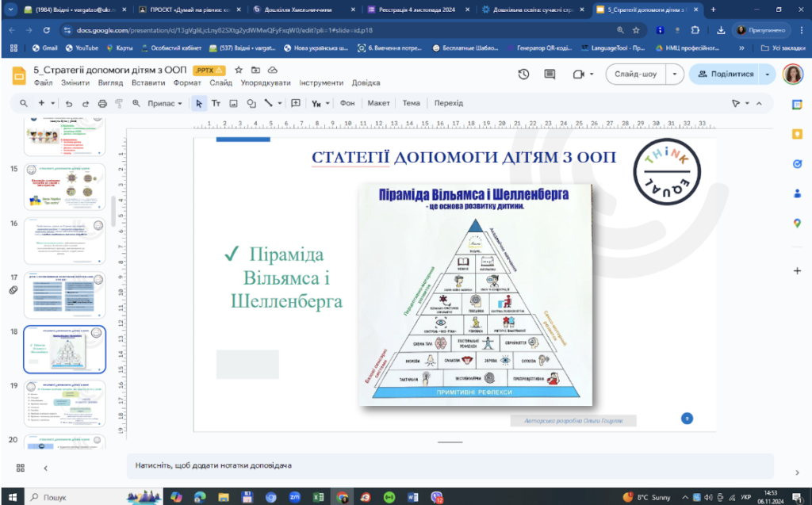Expand the Слайд-шоу dropdown arrow
Screen dimensions: 812x505
pyautogui.click(x=674, y=74)
